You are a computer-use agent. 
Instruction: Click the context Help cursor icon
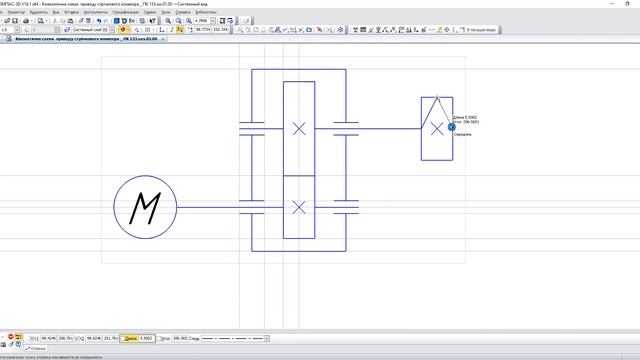point(153,21)
